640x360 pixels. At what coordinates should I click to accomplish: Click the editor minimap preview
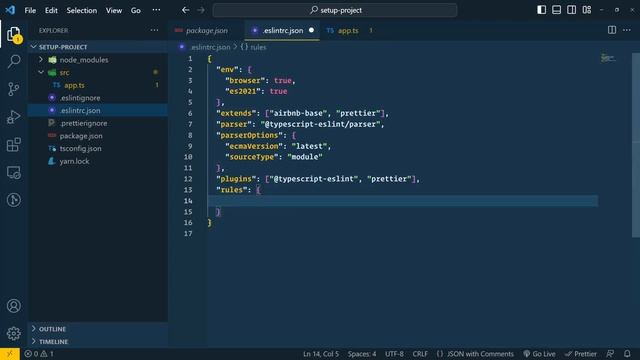pos(608,58)
